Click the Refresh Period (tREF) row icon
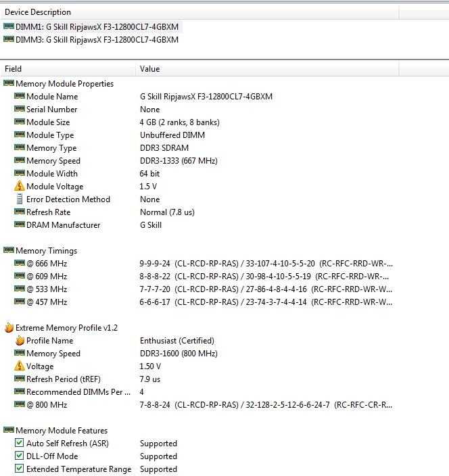449x476 pixels. pyautogui.click(x=20, y=379)
